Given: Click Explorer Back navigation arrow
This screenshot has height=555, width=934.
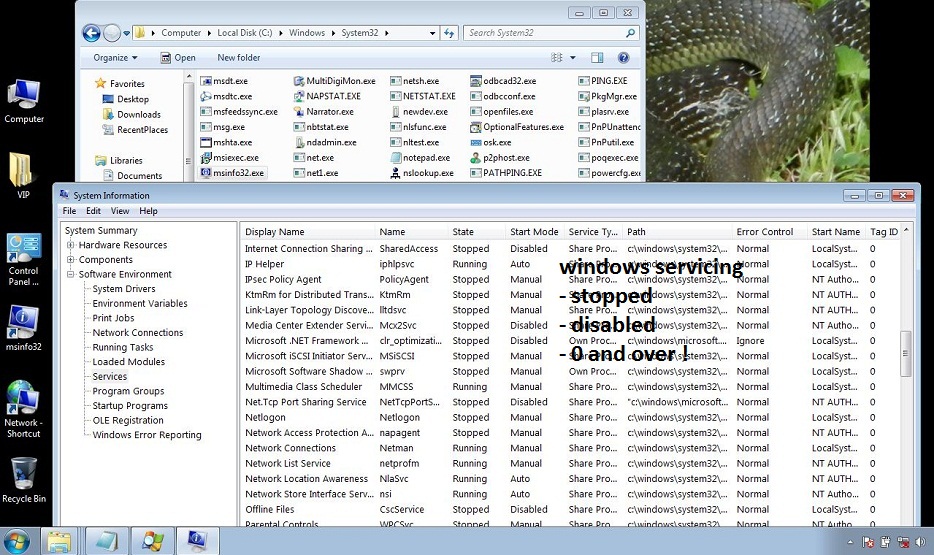Looking at the screenshot, I should pos(91,33).
